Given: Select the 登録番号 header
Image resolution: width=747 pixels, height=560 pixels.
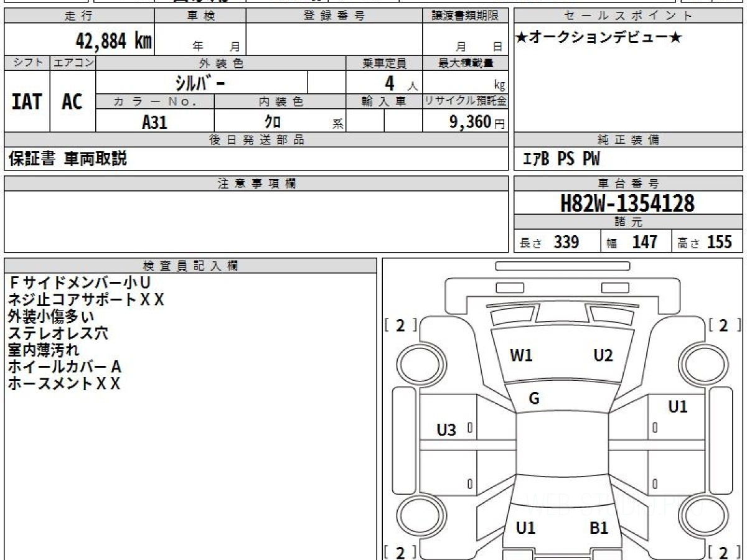Looking at the screenshot, I should (334, 16).
